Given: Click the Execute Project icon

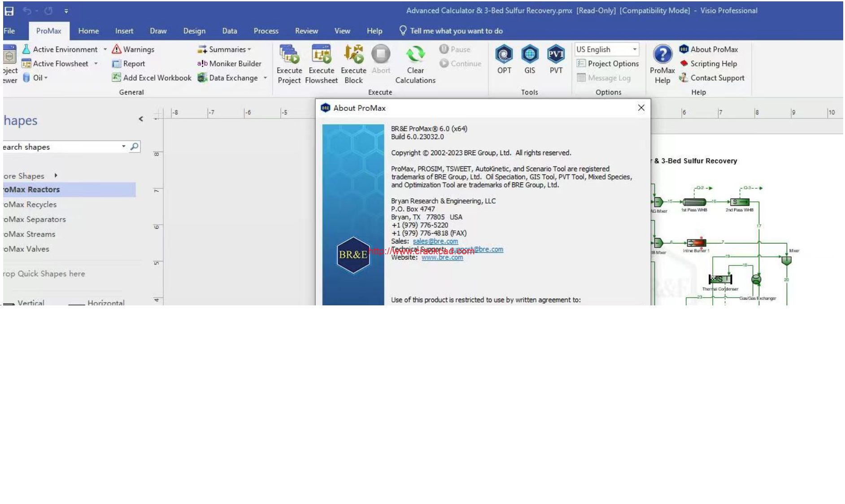Looking at the screenshot, I should (289, 54).
